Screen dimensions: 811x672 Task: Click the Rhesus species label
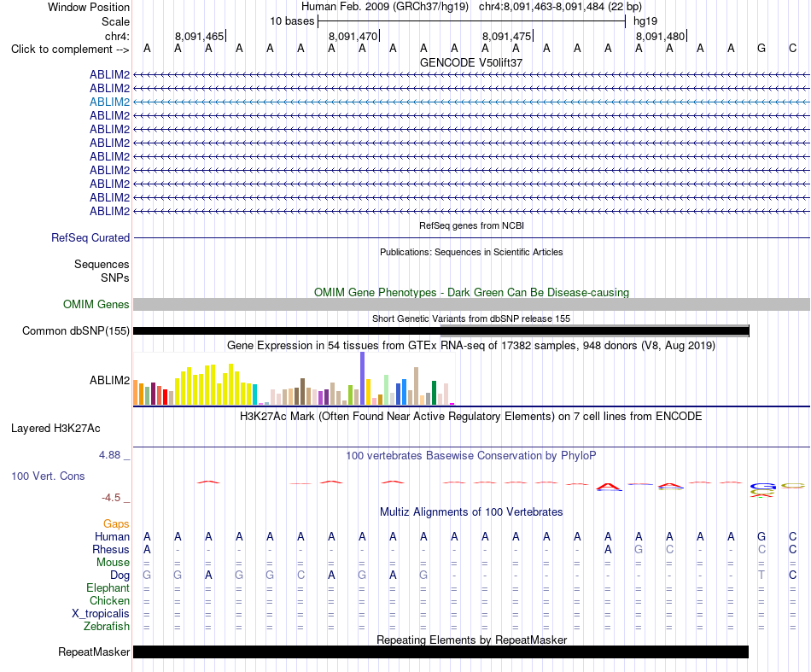tap(111, 549)
